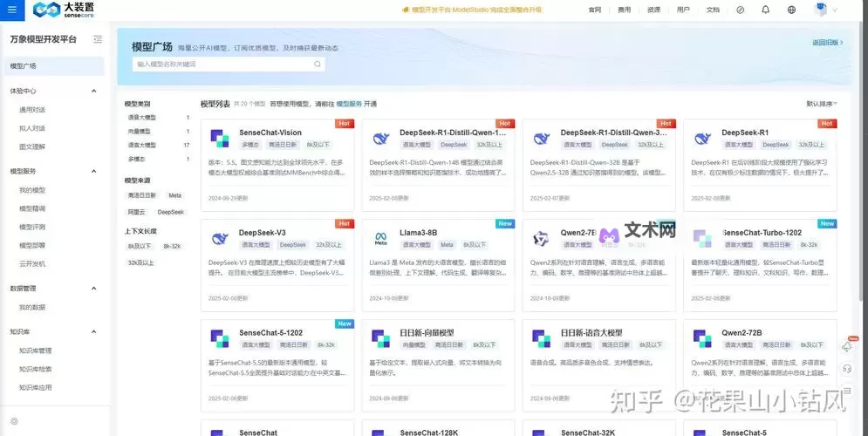Collapse the 体验中心 sidebar section
Viewport: 868px width, 436px height.
pyautogui.click(x=94, y=91)
